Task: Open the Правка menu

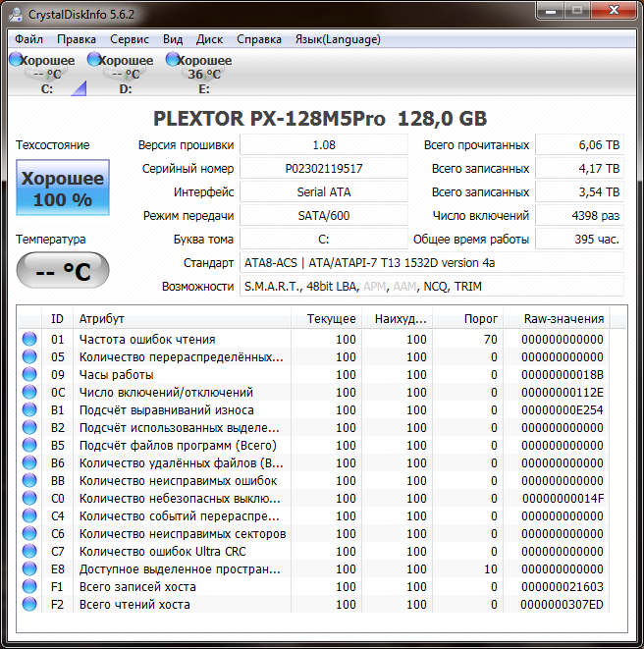Action: pos(77,39)
